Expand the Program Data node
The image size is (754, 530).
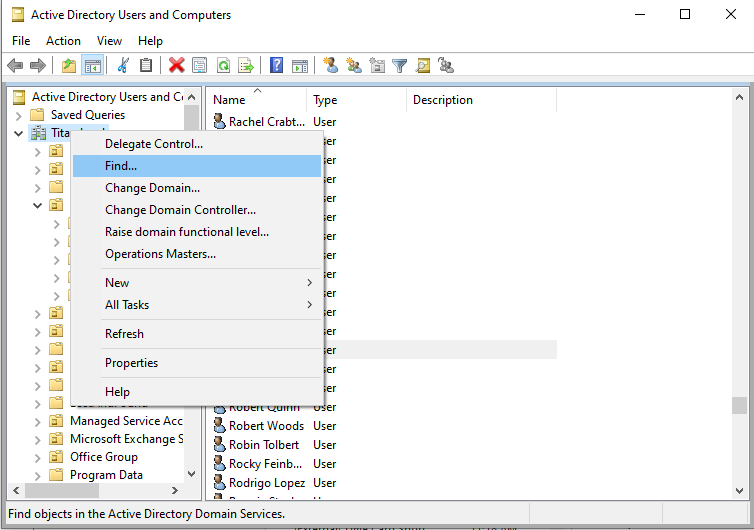(x=38, y=476)
